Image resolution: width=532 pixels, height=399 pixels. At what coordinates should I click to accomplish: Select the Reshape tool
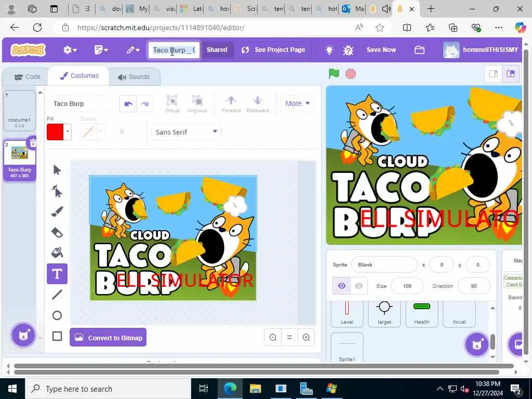coord(57,191)
